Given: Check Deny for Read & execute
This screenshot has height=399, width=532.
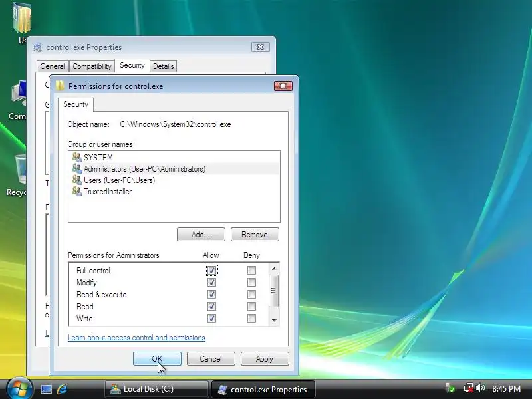Looking at the screenshot, I should [251, 294].
